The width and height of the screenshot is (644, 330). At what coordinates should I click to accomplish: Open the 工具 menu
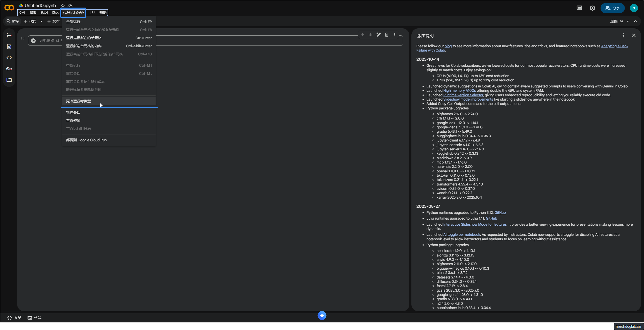[92, 13]
